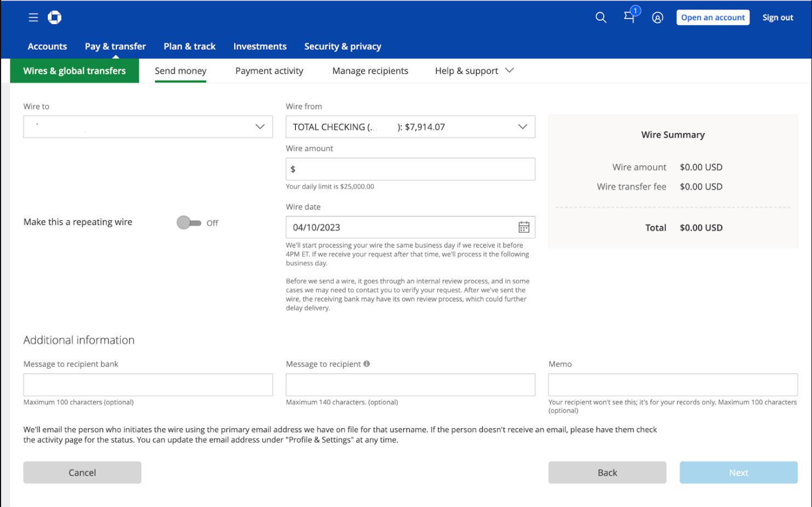Image resolution: width=812 pixels, height=507 pixels.
Task: Open the calendar picker for Wire date
Action: (524, 227)
